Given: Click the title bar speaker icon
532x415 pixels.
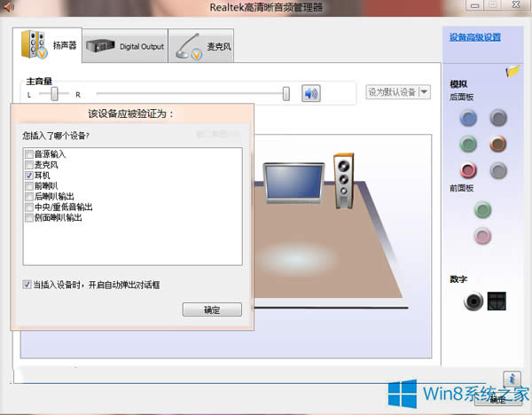Looking at the screenshot, I should point(7,7).
